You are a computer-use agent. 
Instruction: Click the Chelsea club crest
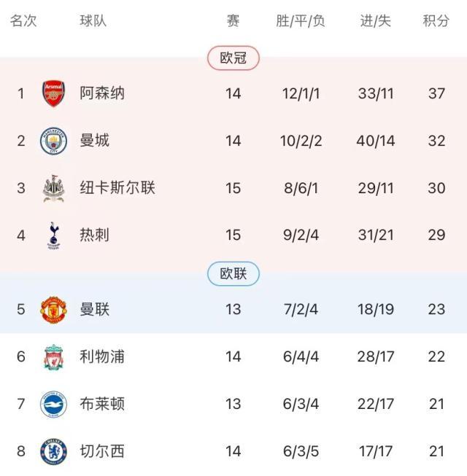click(x=53, y=451)
